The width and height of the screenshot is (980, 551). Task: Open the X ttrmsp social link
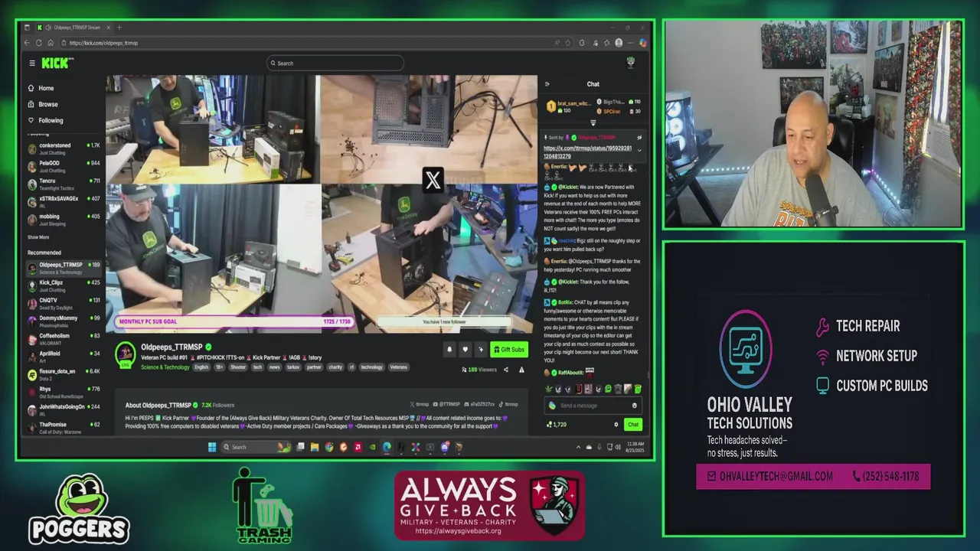pyautogui.click(x=420, y=404)
